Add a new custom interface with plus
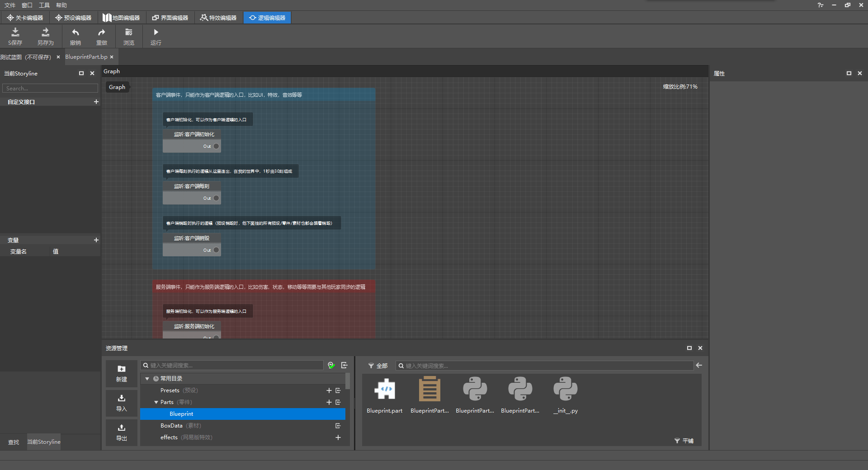 (x=96, y=102)
